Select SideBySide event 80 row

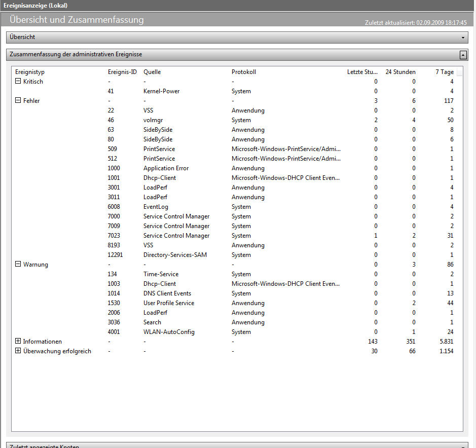click(x=237, y=139)
